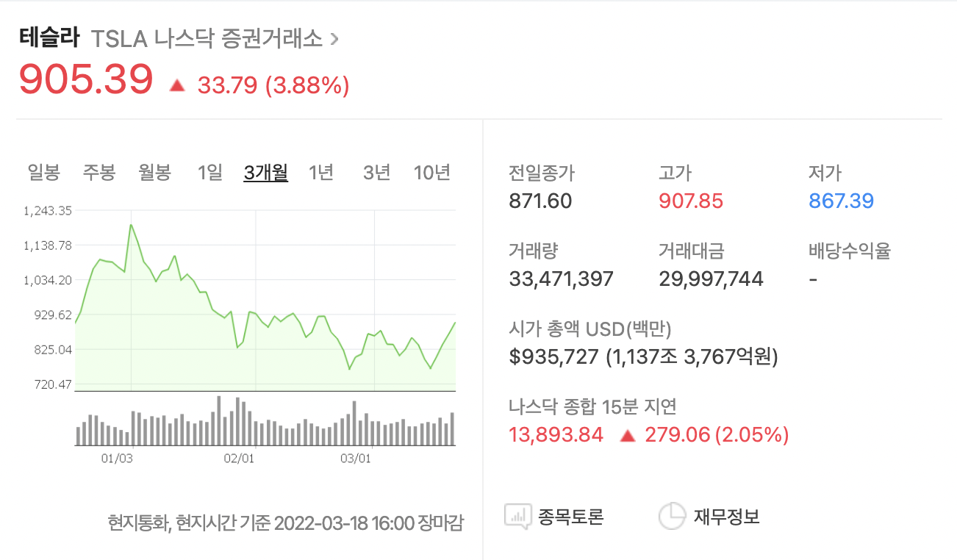Click the 나스닥 종합 index value
957x560 pixels.
click(556, 435)
